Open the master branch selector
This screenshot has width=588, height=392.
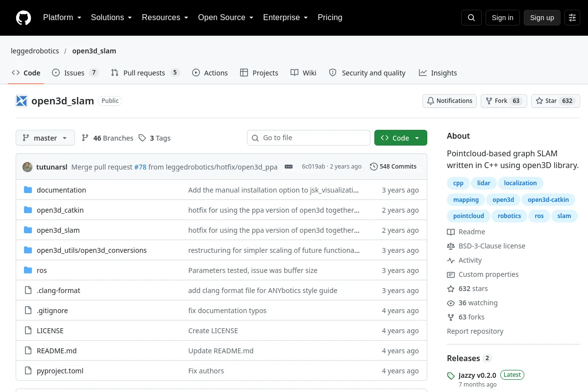[x=45, y=138]
